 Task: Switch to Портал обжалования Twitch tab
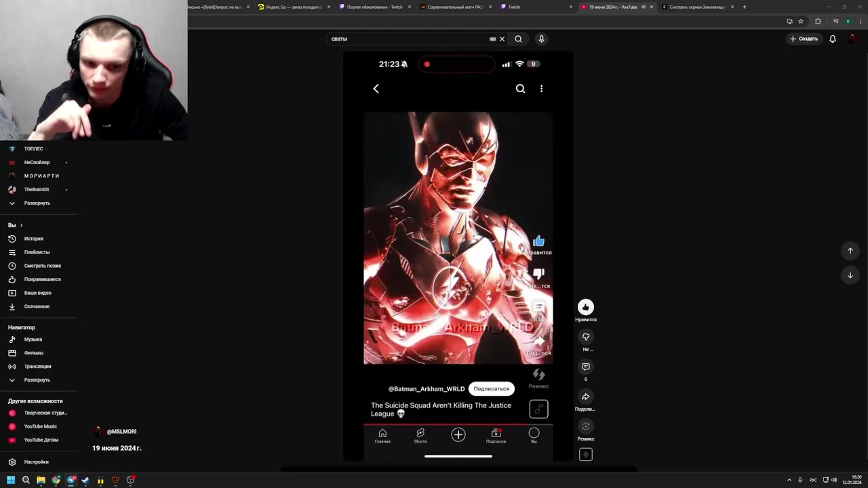[x=375, y=7]
